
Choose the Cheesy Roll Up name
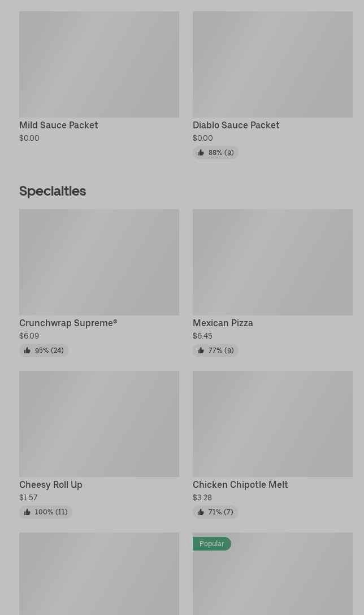(51, 484)
